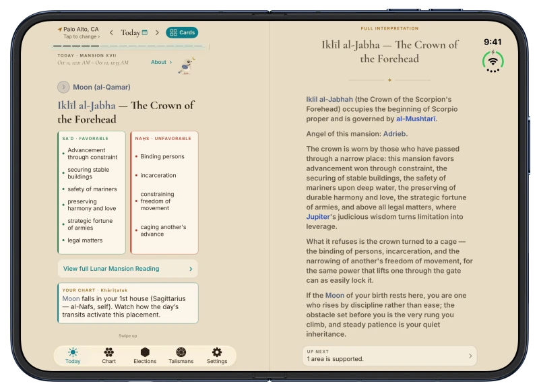Switch to the Elections tab
Image resolution: width=539 pixels, height=392 pixels.
[x=145, y=356]
